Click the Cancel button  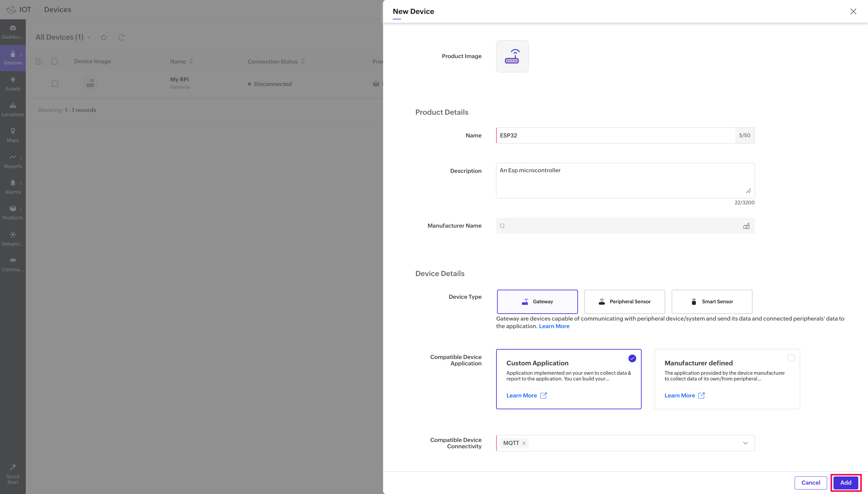[x=810, y=482]
